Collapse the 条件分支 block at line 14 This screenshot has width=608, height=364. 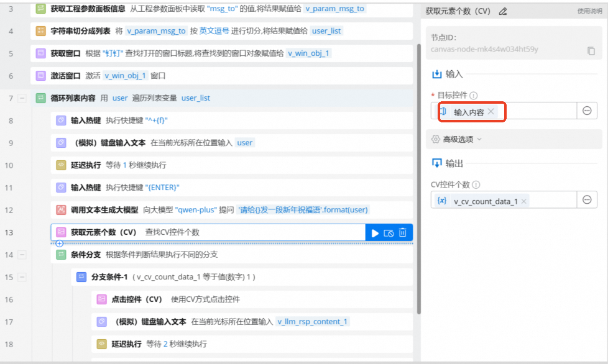pyautogui.click(x=22, y=255)
